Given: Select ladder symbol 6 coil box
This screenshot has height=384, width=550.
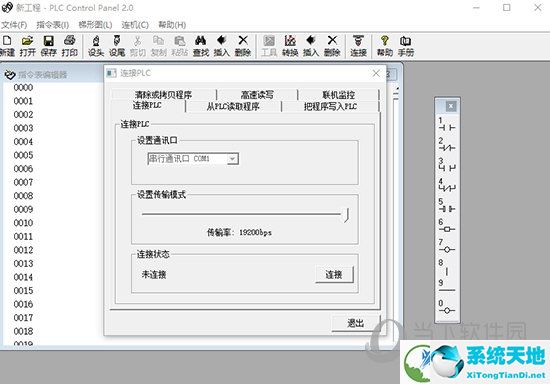Looking at the screenshot, I should pyautogui.click(x=447, y=226).
